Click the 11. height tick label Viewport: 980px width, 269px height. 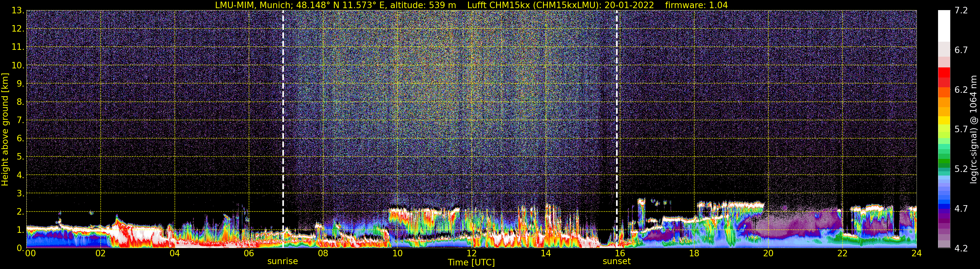(18, 47)
